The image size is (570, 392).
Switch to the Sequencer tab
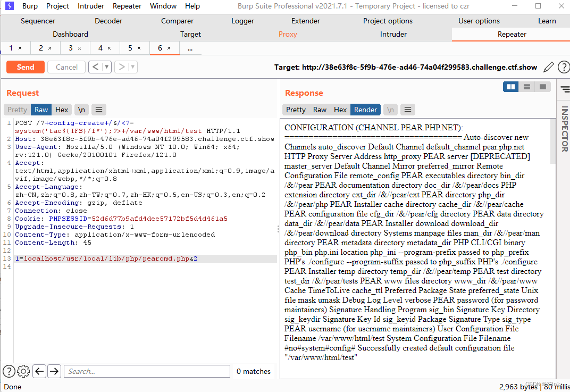pos(38,21)
